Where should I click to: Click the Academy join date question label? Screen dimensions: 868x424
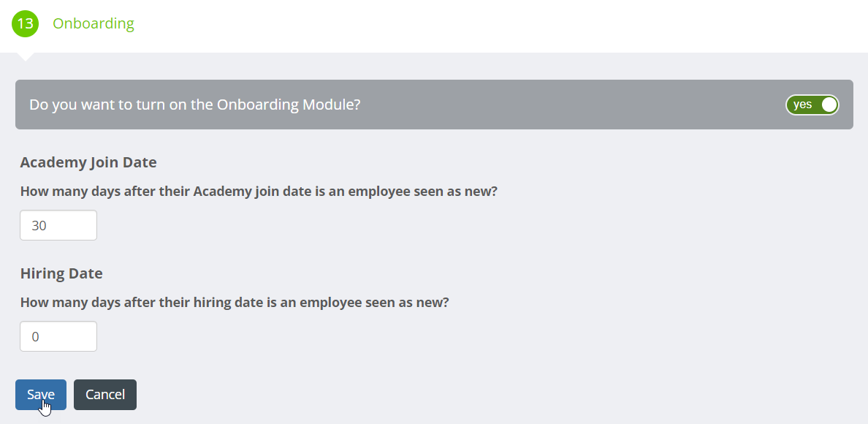pos(259,192)
